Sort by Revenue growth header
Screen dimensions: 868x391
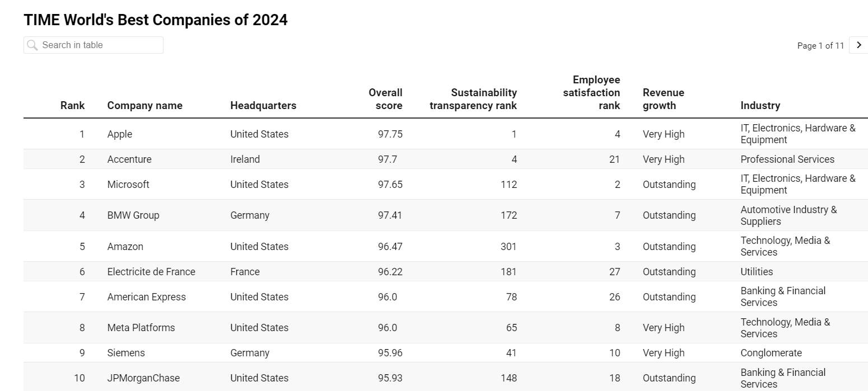(x=663, y=99)
